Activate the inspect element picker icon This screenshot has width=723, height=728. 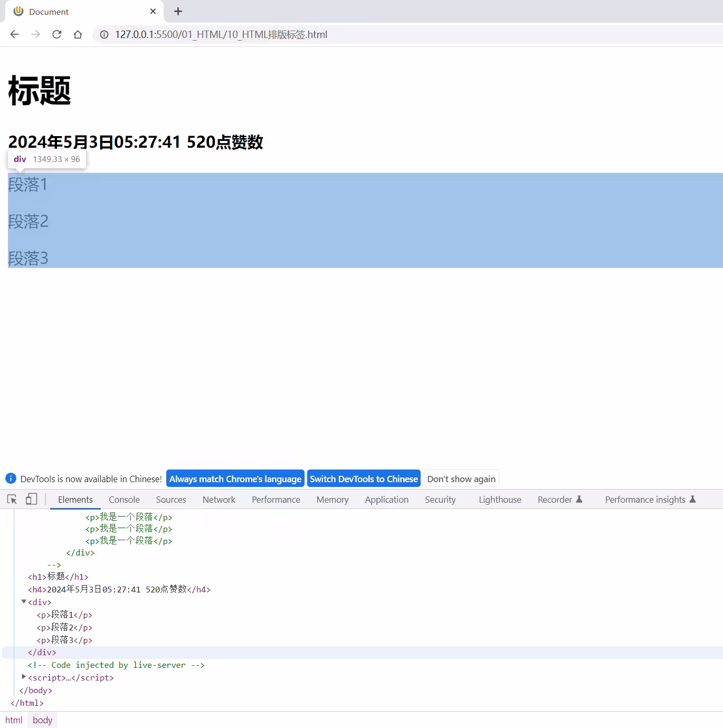12,499
